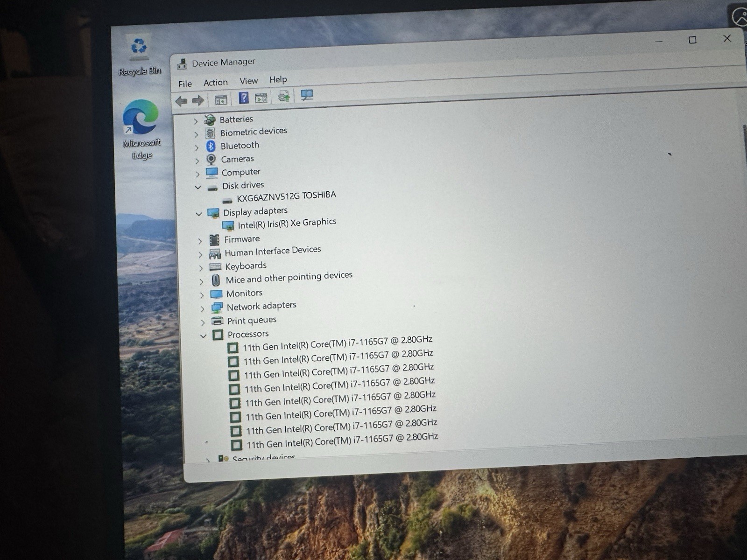Collapse the Disk drives category
This screenshot has height=560, width=747.
coord(198,187)
